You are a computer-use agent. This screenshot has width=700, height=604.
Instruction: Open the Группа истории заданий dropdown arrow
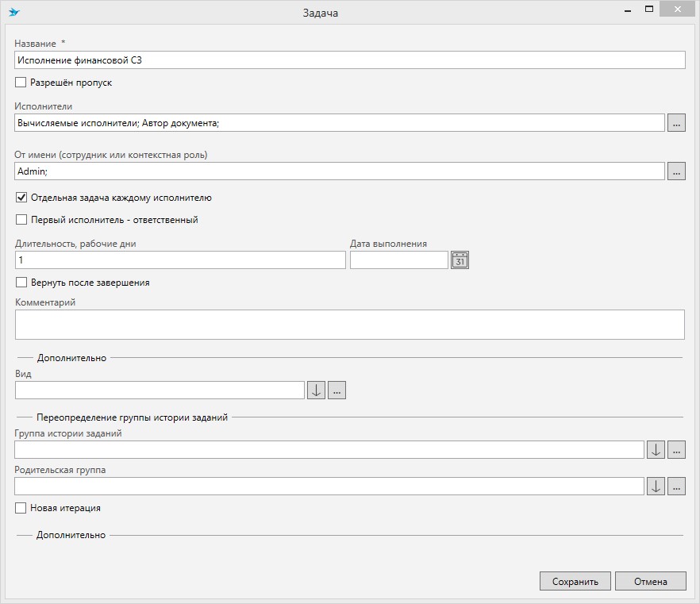[x=656, y=450]
